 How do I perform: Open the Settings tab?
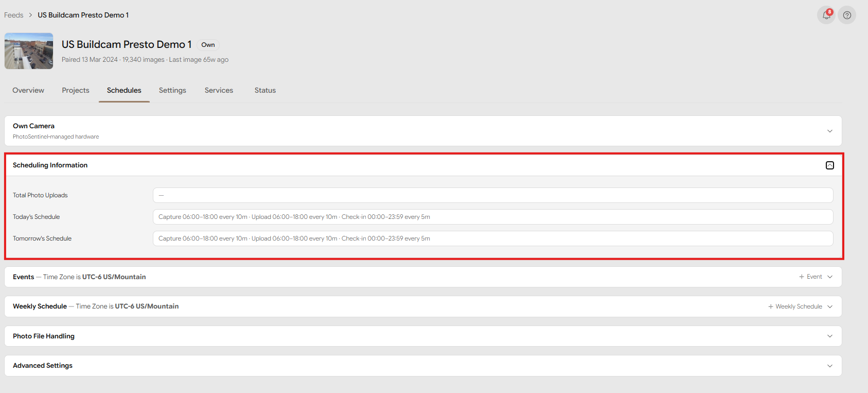tap(172, 90)
